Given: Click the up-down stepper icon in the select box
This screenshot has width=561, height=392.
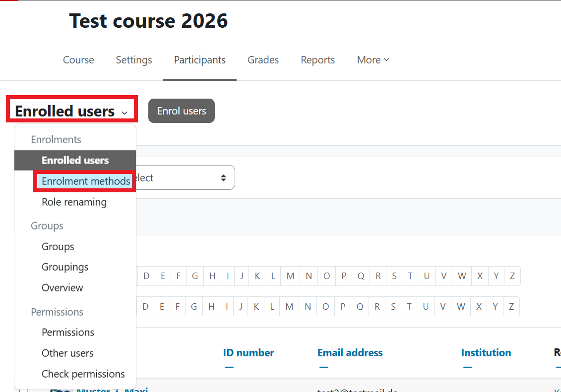Looking at the screenshot, I should pyautogui.click(x=223, y=177).
